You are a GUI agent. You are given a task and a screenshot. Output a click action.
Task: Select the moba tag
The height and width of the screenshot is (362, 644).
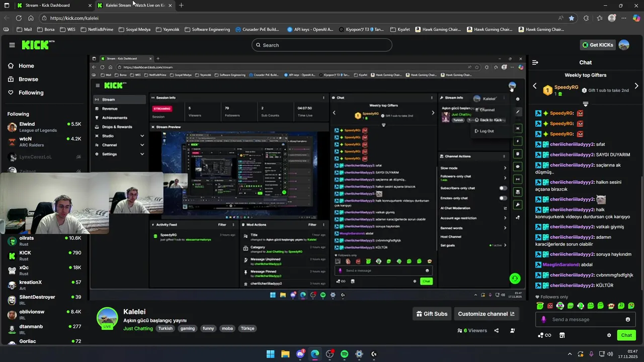point(227,328)
